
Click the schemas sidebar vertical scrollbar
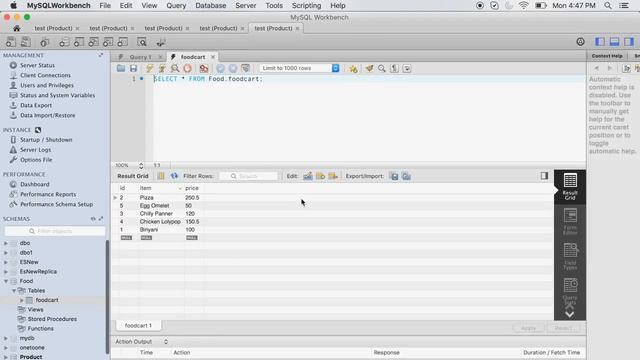[x=107, y=296]
